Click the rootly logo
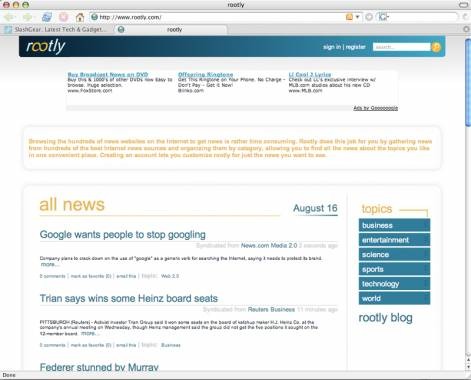 (46, 46)
